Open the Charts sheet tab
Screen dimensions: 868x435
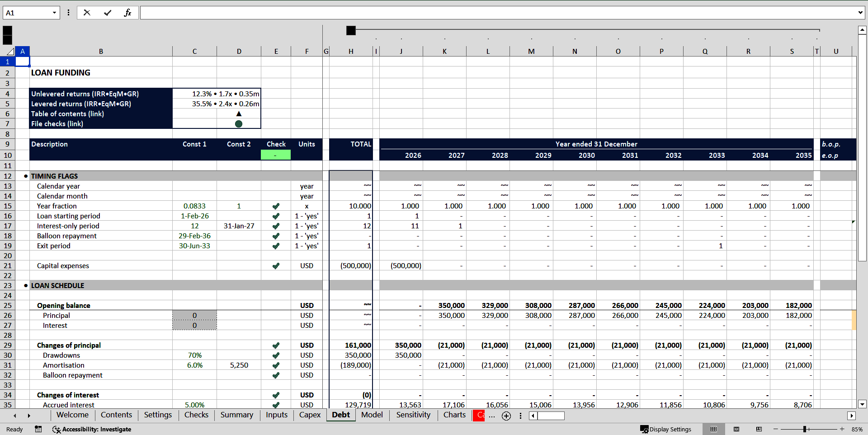pyautogui.click(x=454, y=415)
